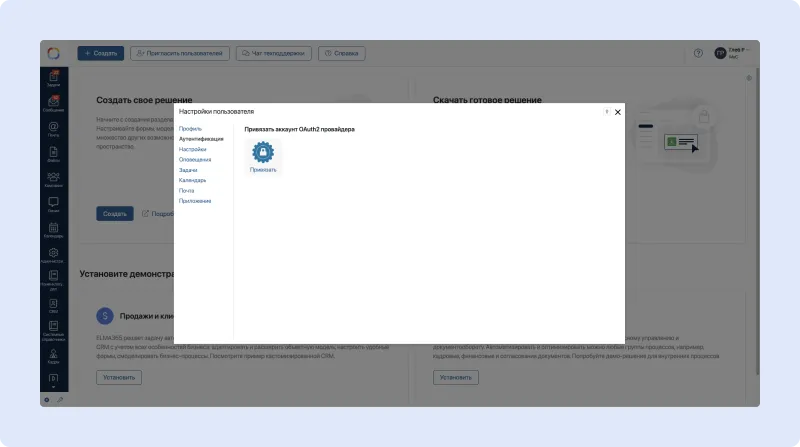Image resolution: width=800 pixels, height=447 pixels.
Task: Switch to the Профиль settings tab
Action: 190,129
